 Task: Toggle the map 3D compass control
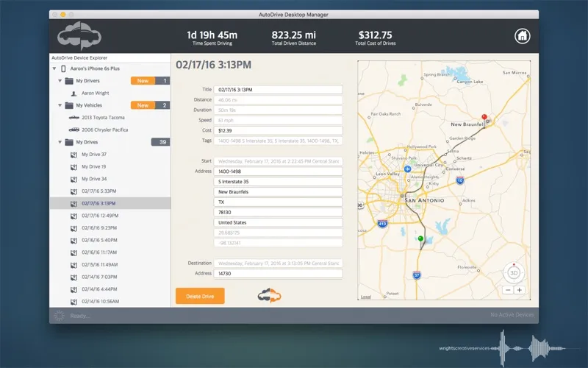514,273
